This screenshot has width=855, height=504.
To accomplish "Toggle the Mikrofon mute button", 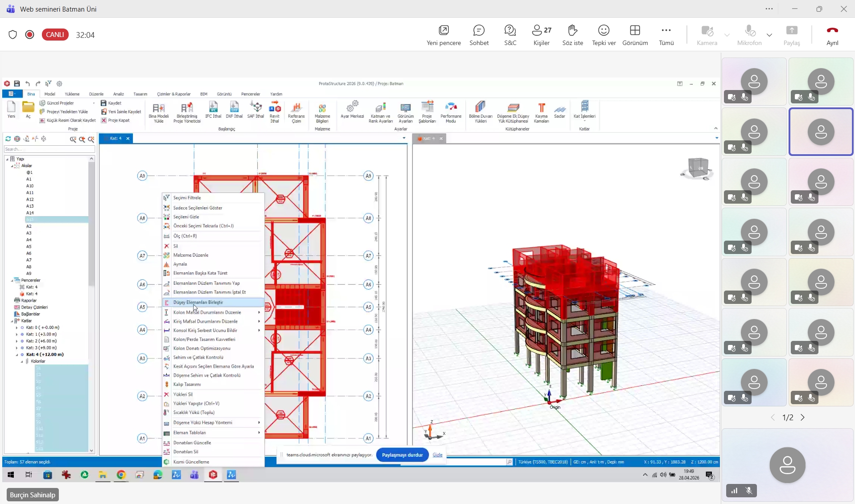I will tap(749, 35).
